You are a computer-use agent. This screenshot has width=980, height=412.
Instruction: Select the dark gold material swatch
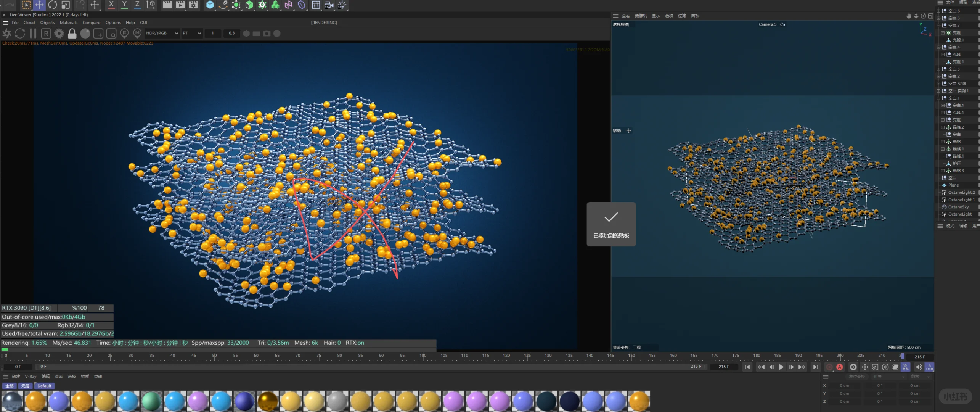268,401
